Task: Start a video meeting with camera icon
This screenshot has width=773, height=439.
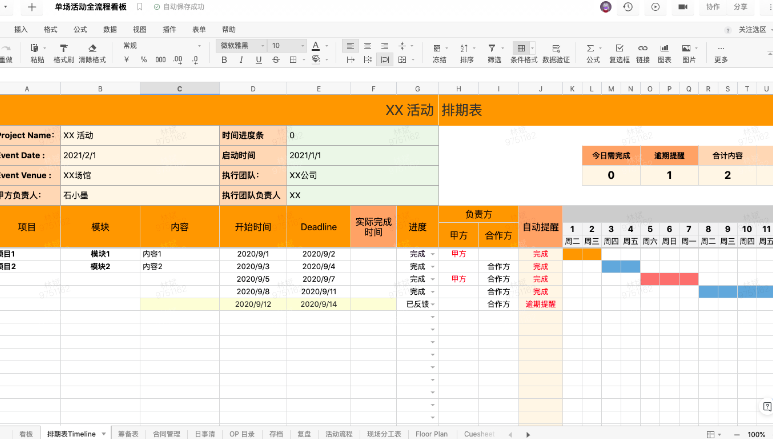Action: (x=683, y=7)
